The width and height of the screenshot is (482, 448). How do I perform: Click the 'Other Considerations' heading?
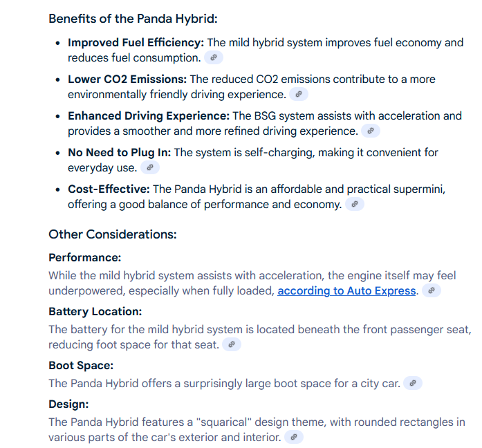113,234
